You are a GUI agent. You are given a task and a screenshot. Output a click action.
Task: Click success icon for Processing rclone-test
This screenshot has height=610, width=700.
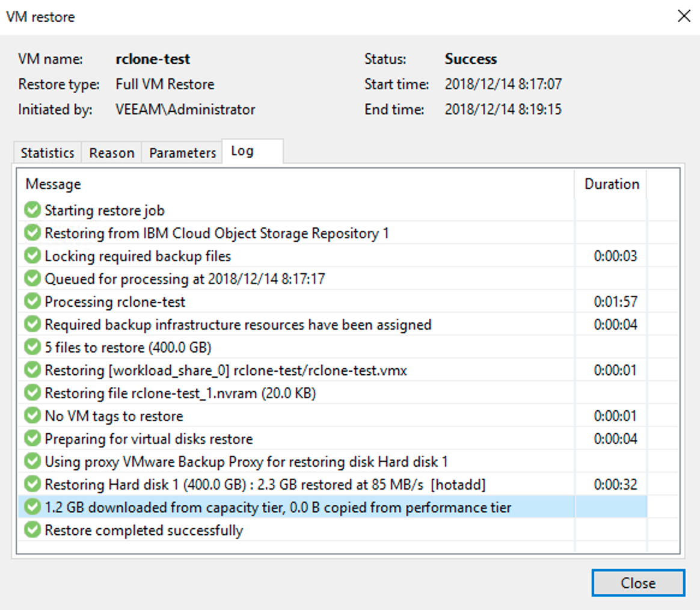point(32,301)
